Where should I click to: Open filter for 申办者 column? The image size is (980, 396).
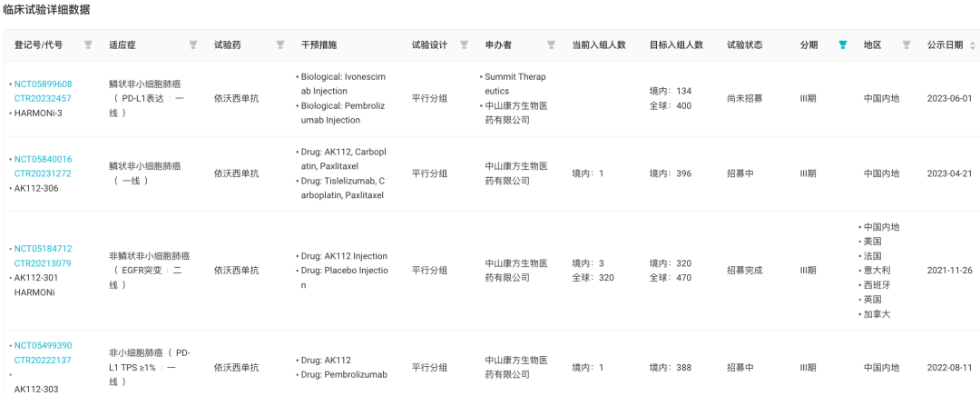click(551, 45)
